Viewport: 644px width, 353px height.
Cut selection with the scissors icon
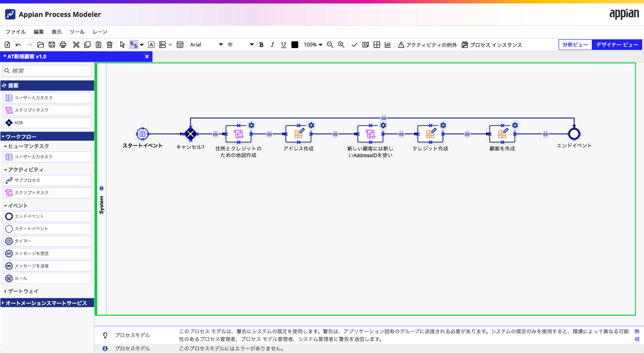tap(76, 45)
